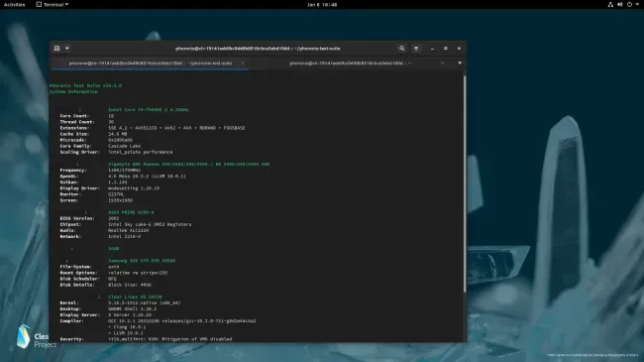This screenshot has width=644, height=362.
Task: Switch to the phoronix-test-suite tab
Action: (151, 63)
